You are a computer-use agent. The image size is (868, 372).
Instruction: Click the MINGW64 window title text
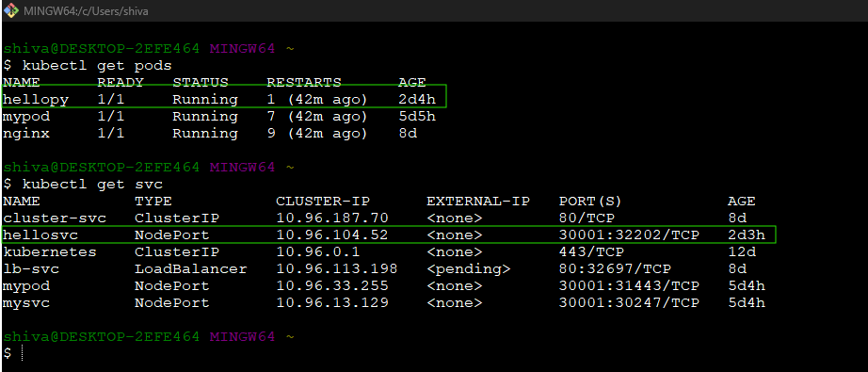pyautogui.click(x=86, y=11)
